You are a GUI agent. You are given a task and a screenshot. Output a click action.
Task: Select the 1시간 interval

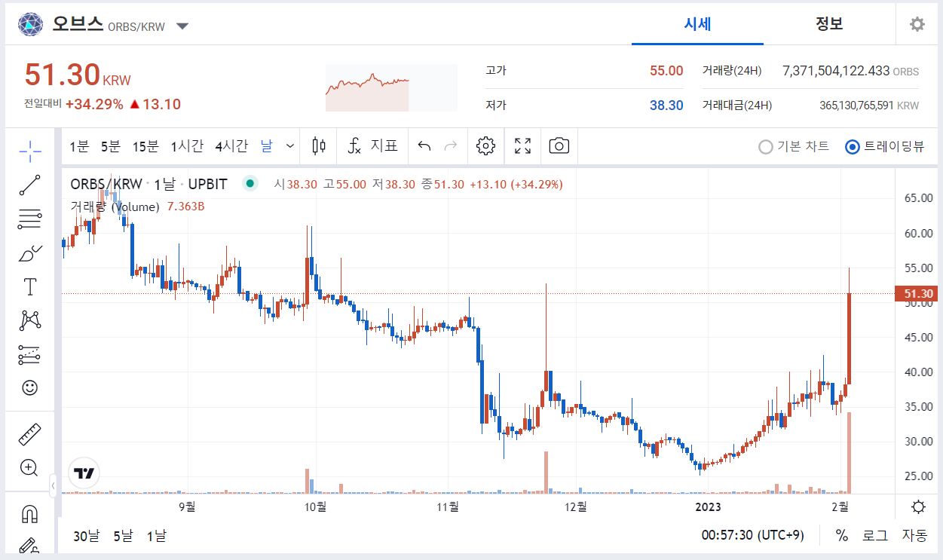(187, 146)
